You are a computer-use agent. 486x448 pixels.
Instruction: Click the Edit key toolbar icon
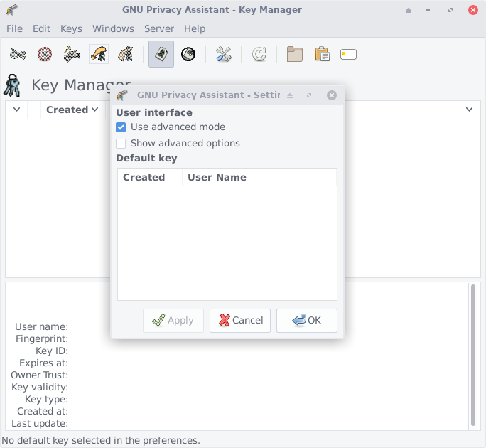coord(18,54)
